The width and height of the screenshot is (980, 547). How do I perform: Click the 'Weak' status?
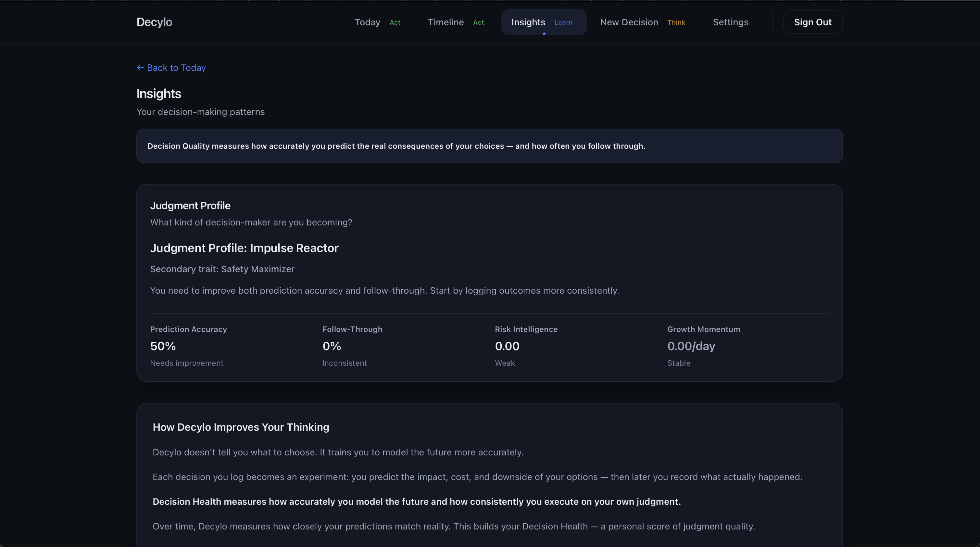tap(505, 363)
